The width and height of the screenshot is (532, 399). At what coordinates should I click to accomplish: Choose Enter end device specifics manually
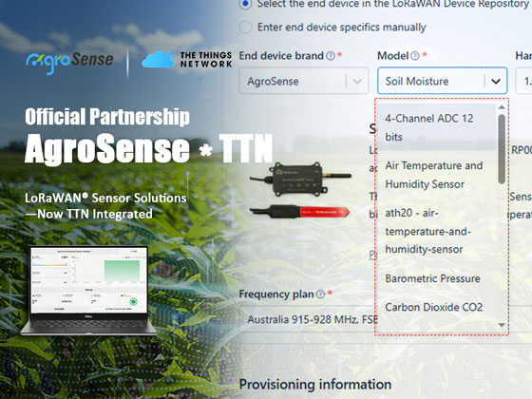click(245, 28)
